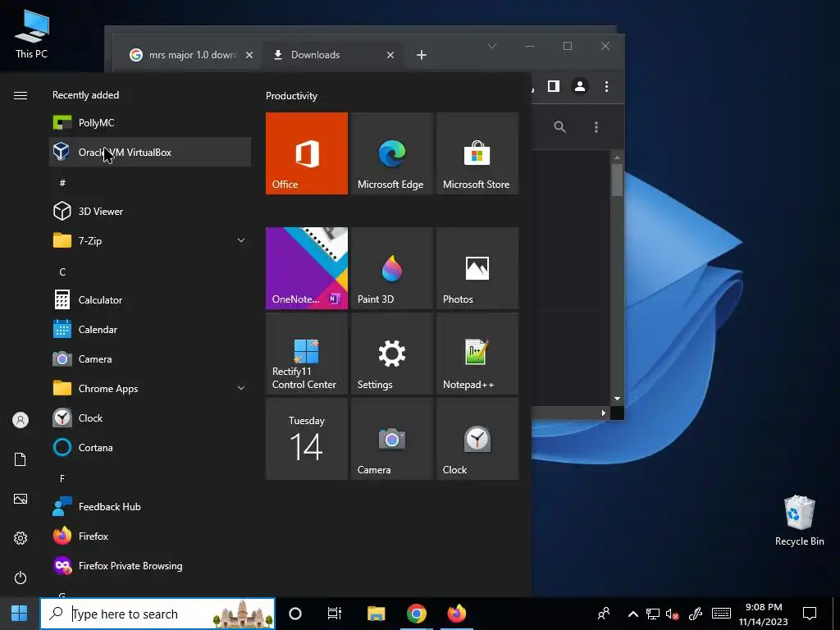Open Calculator from the app list
Screen dimensions: 840x630
coord(150,300)
